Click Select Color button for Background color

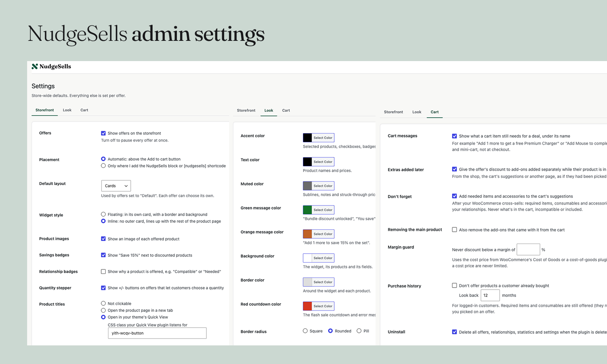coord(323,258)
